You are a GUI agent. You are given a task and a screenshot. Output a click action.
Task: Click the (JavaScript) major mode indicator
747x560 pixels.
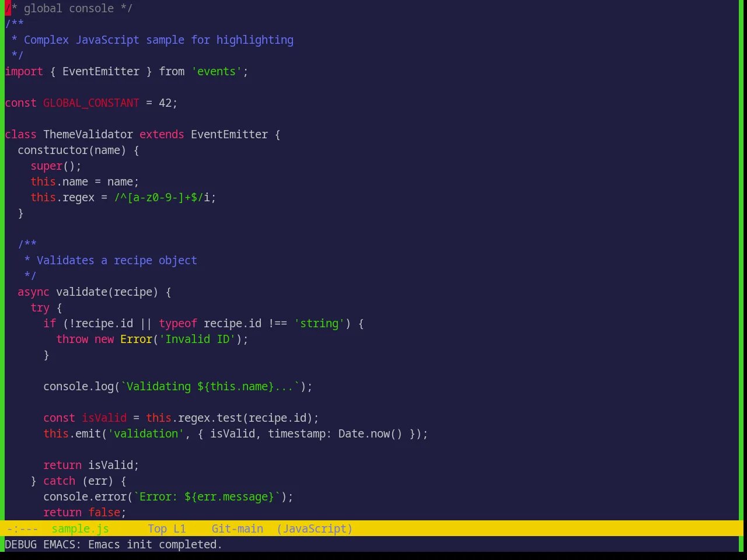(315, 528)
